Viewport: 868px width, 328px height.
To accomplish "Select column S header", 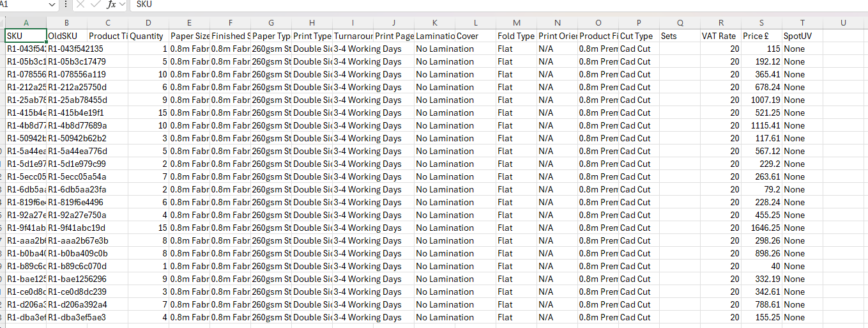I will (x=761, y=23).
